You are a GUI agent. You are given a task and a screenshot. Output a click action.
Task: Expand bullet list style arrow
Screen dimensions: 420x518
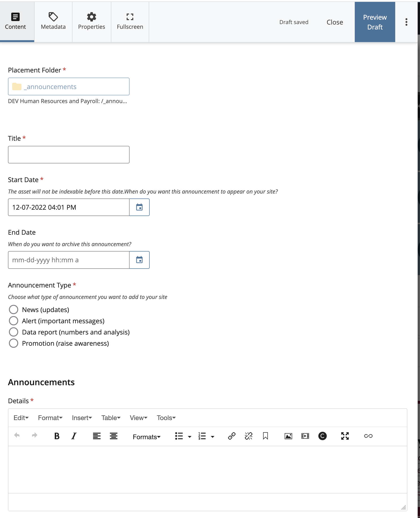click(190, 437)
